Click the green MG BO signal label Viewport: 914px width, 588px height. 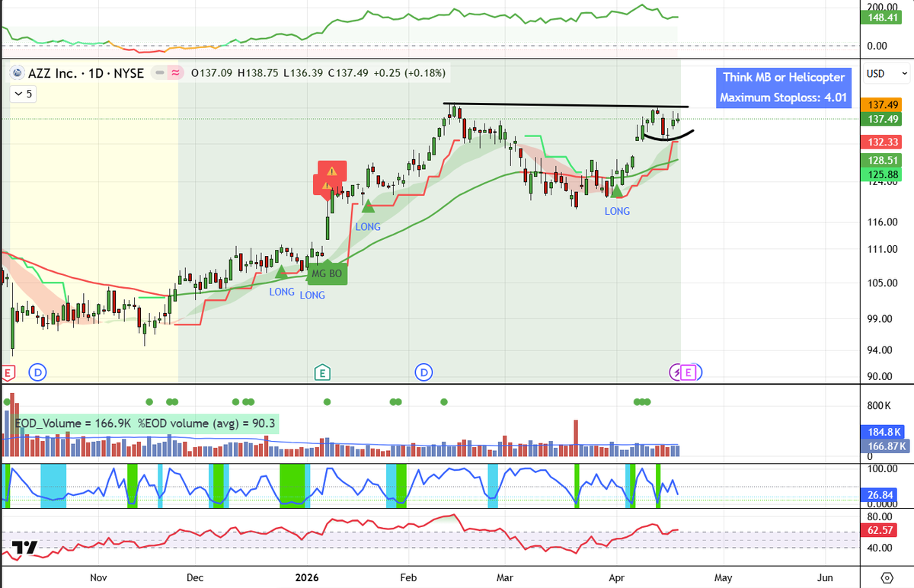click(328, 273)
